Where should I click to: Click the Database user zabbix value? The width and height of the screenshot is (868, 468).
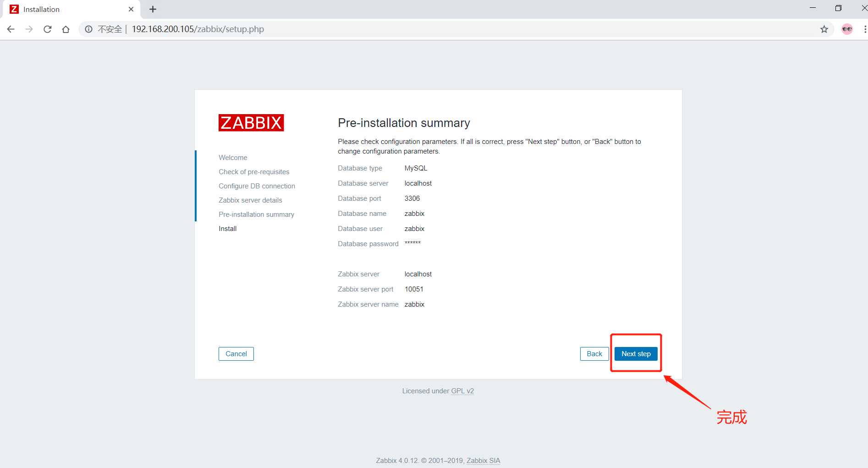pos(414,229)
